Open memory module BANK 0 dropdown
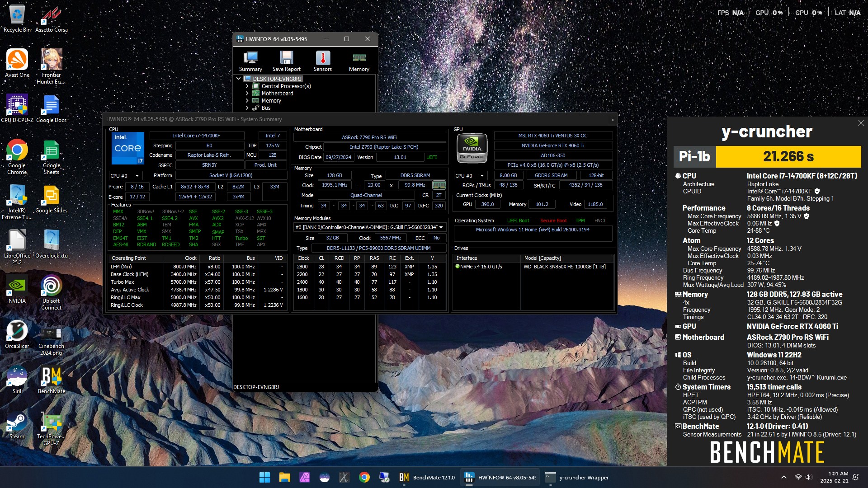868x488 pixels. click(x=369, y=227)
